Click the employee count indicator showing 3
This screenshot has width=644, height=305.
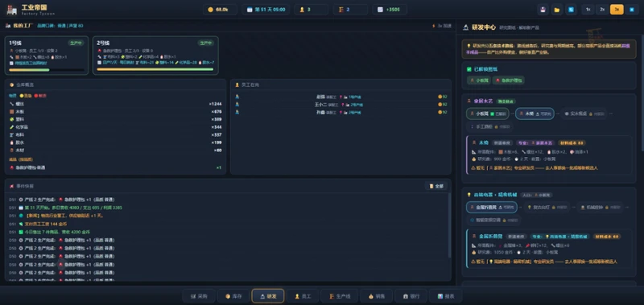[x=311, y=10]
